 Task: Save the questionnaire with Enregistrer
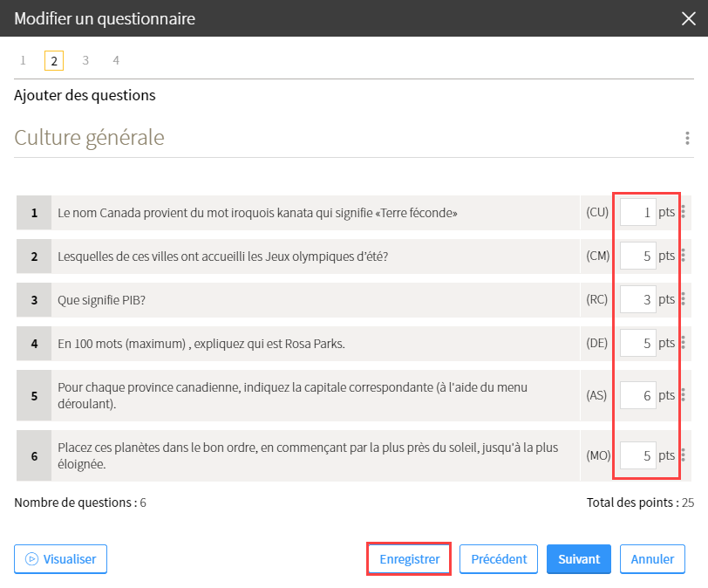pos(409,559)
